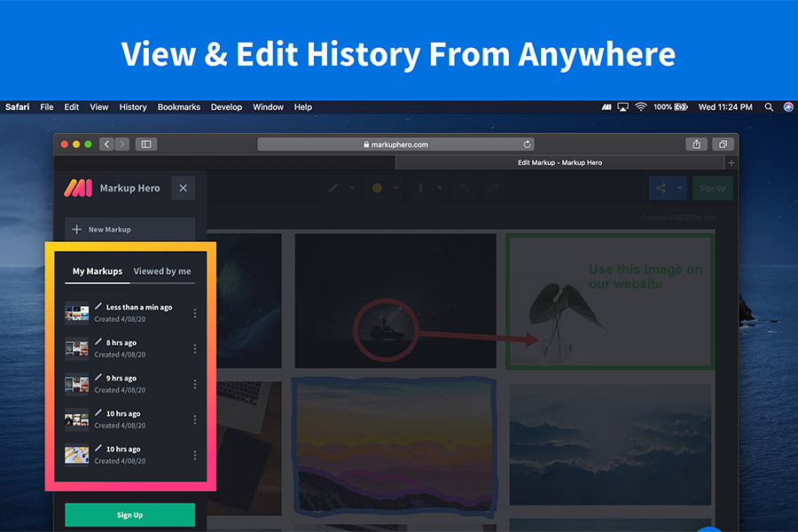Click the share icon button
The width and height of the screenshot is (798, 532).
pyautogui.click(x=661, y=188)
